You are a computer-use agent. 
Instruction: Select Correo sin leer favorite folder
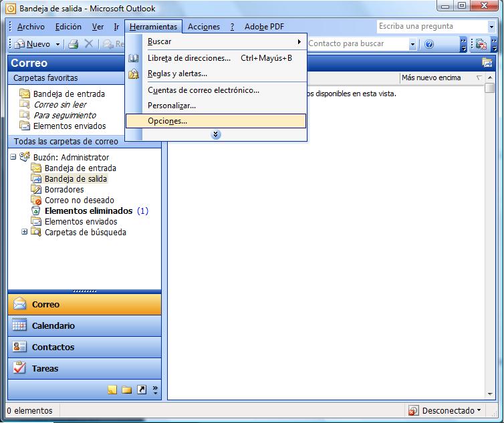[x=60, y=104]
